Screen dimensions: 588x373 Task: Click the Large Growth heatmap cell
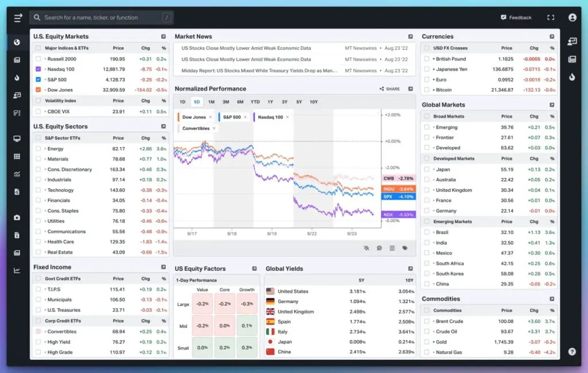point(247,304)
